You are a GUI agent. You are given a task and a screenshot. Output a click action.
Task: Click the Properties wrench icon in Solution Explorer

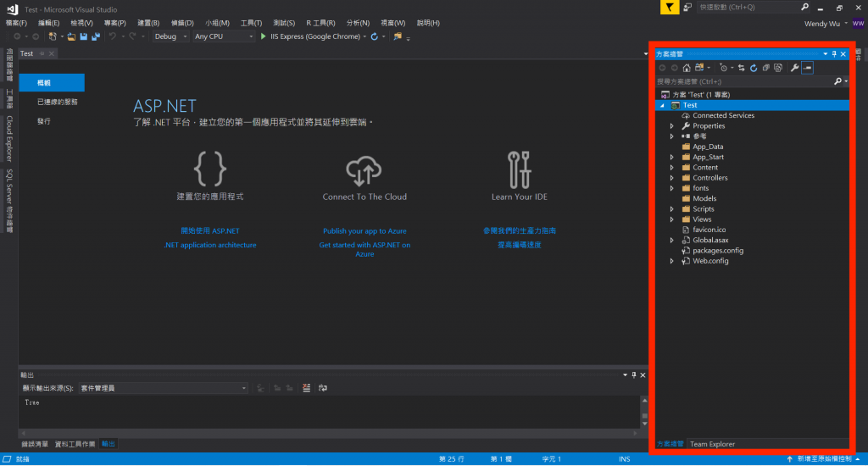794,68
